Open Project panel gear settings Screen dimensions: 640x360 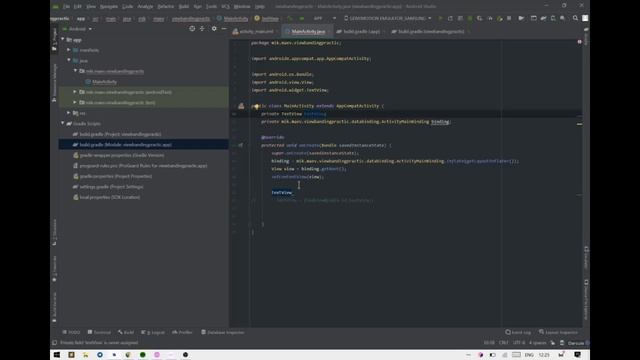pyautogui.click(x=214, y=29)
